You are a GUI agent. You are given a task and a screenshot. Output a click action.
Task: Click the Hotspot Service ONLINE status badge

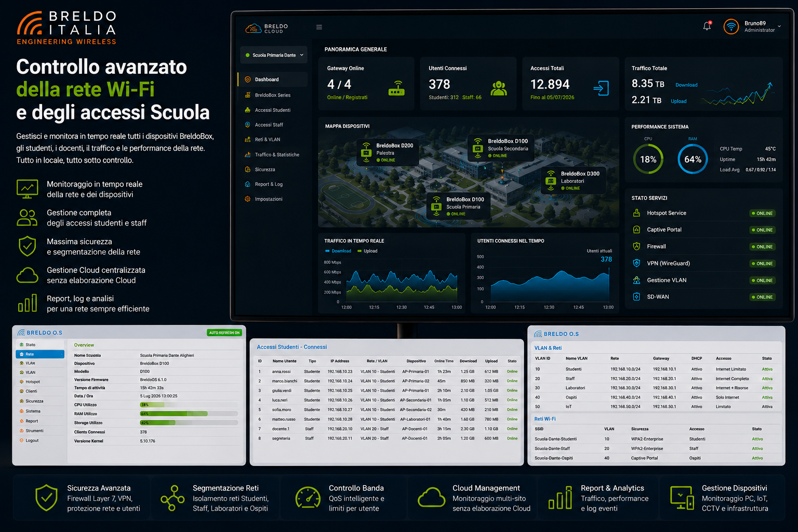click(x=763, y=214)
